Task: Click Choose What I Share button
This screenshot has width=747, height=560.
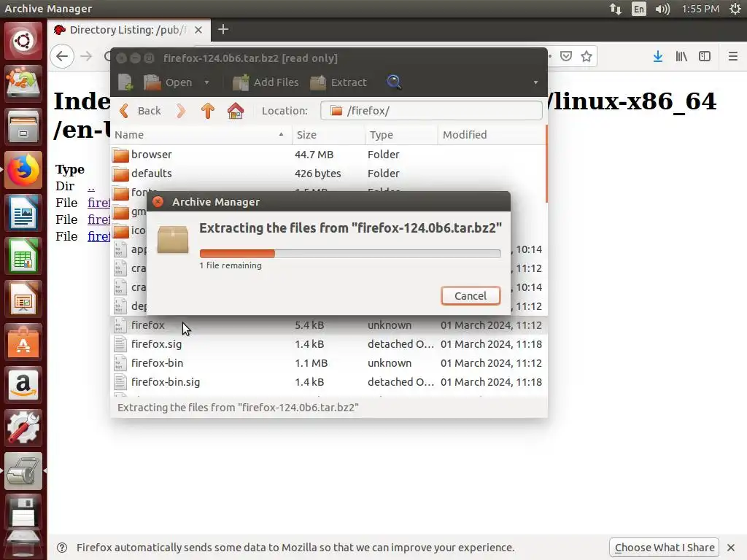Action: point(665,548)
